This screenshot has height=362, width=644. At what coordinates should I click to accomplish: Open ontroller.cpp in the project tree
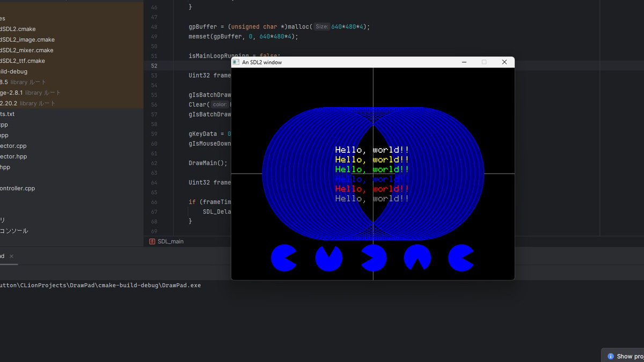17,188
